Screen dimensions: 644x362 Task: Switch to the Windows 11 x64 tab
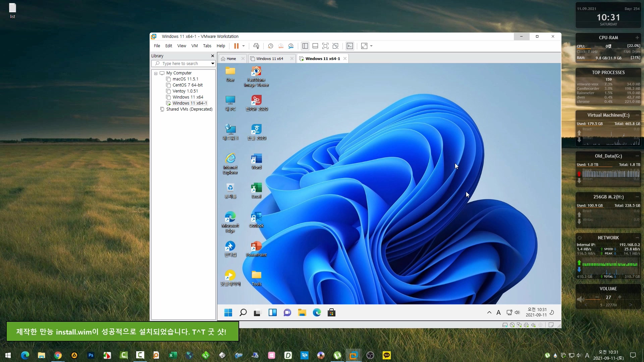point(269,59)
